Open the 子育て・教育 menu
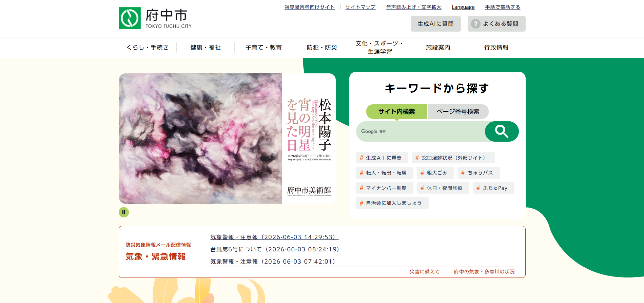Viewport: 644px width, 303px height. tap(264, 48)
